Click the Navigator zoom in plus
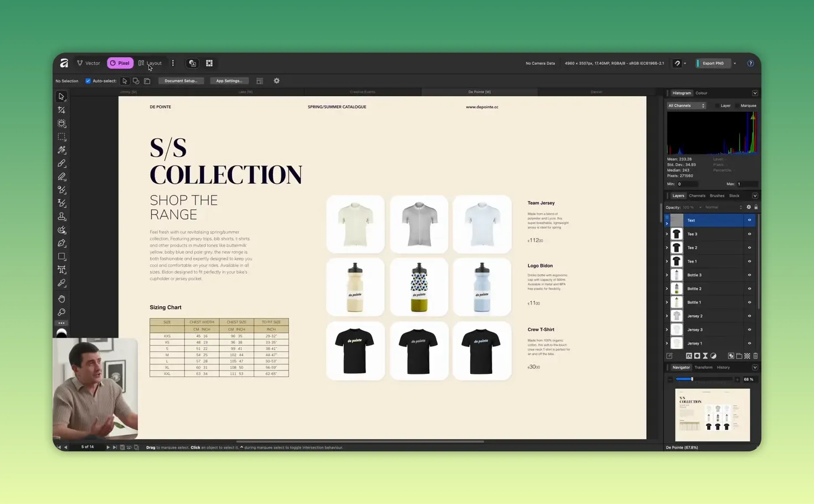The height and width of the screenshot is (504, 814). pos(737,379)
